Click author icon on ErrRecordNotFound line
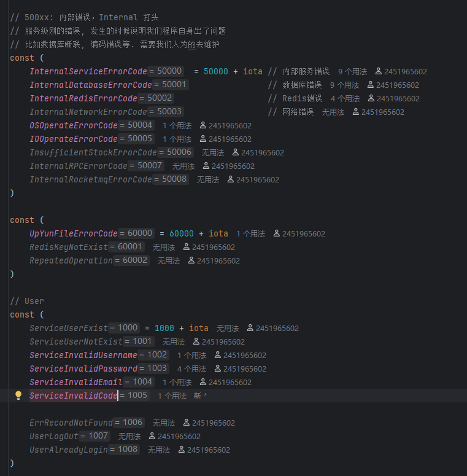Screen dimensions: 467x476 [186, 423]
